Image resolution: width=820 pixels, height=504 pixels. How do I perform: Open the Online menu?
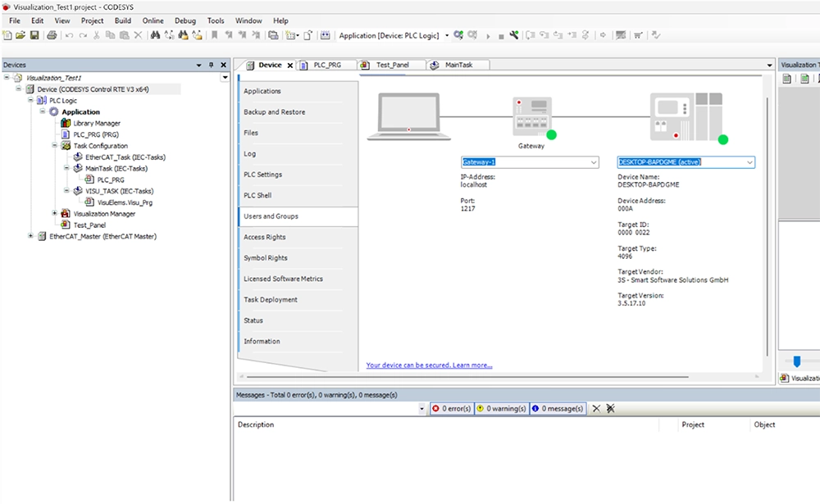tap(153, 20)
